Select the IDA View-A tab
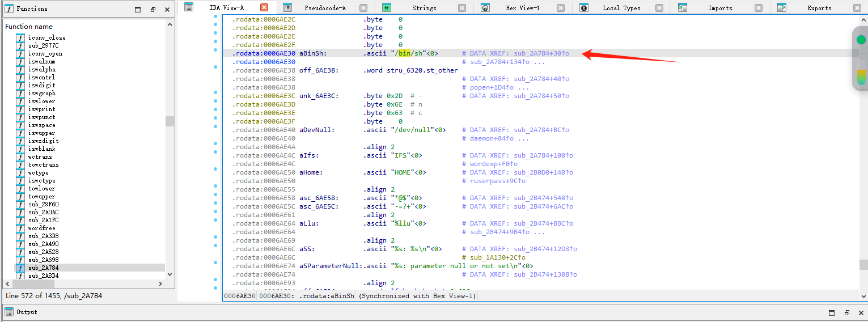Viewport: 868px width, 322px height. click(226, 7)
